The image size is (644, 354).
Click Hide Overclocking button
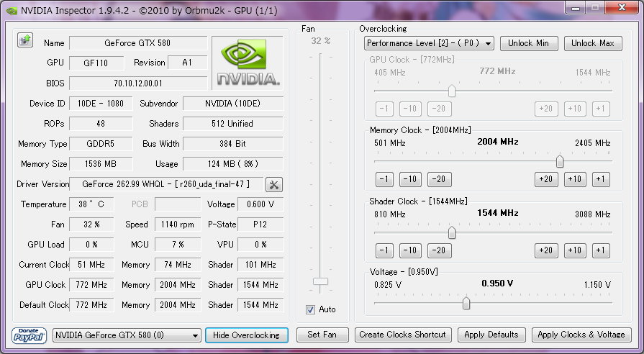(x=246, y=335)
